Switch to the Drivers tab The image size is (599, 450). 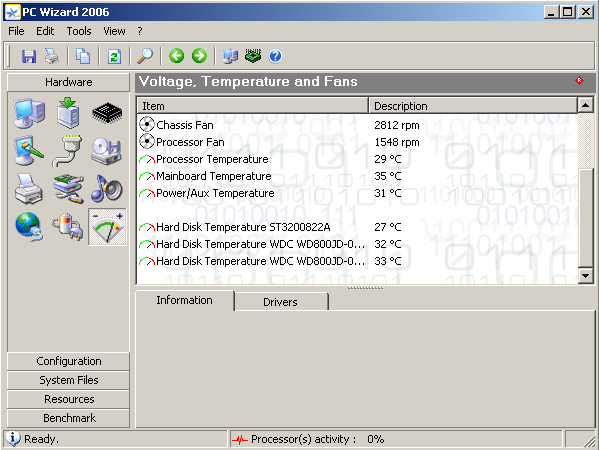tap(280, 302)
